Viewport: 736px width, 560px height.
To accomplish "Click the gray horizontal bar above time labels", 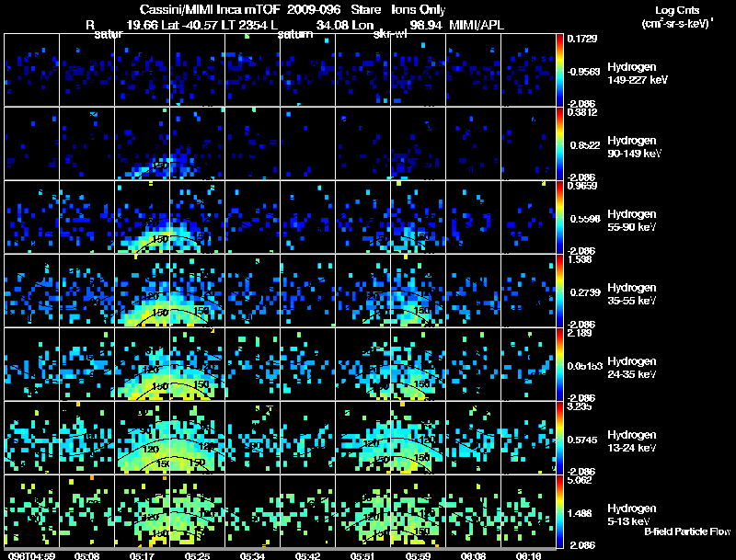I will (280, 549).
